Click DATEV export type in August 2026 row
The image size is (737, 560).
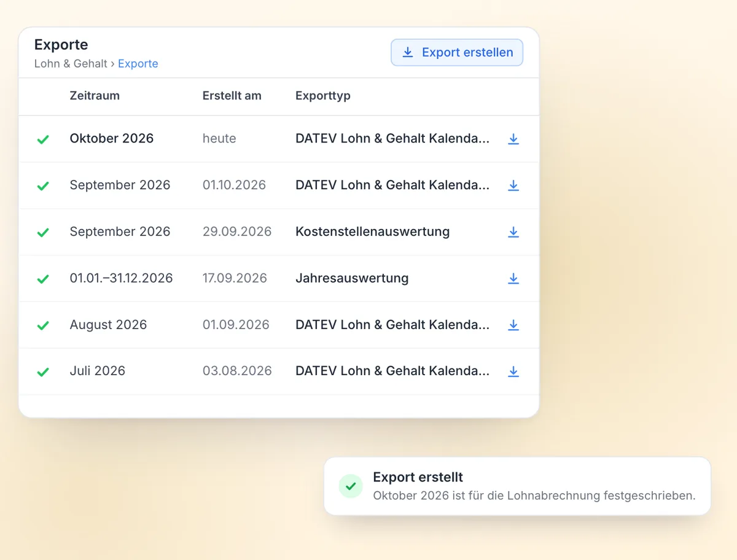(x=392, y=325)
